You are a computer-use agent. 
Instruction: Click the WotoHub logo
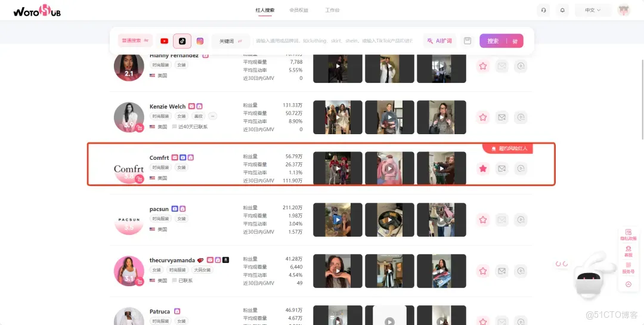(37, 11)
